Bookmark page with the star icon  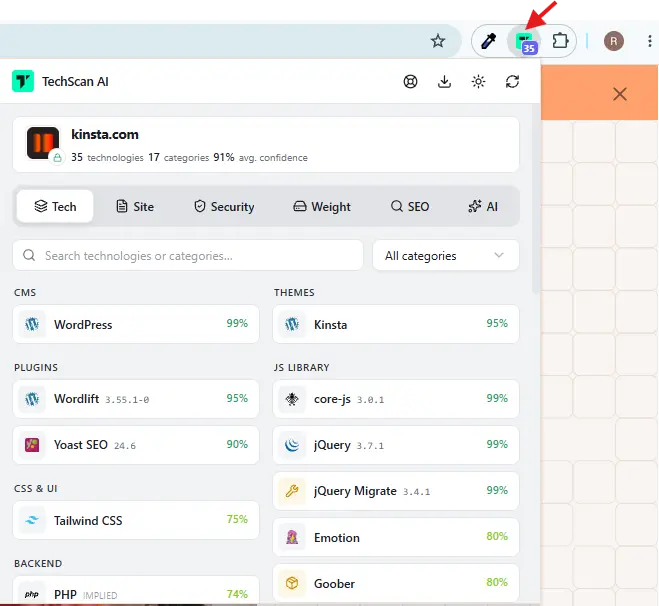438,41
